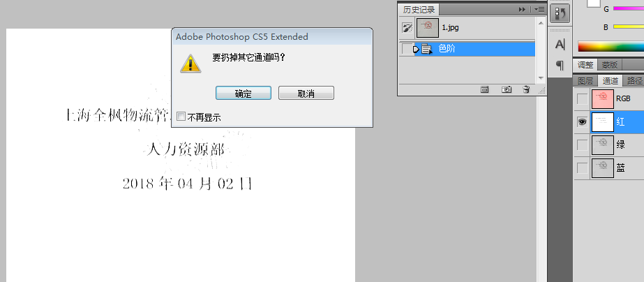644x282 pixels.
Task: Collapse History panel with double arrows
Action: 522,10
